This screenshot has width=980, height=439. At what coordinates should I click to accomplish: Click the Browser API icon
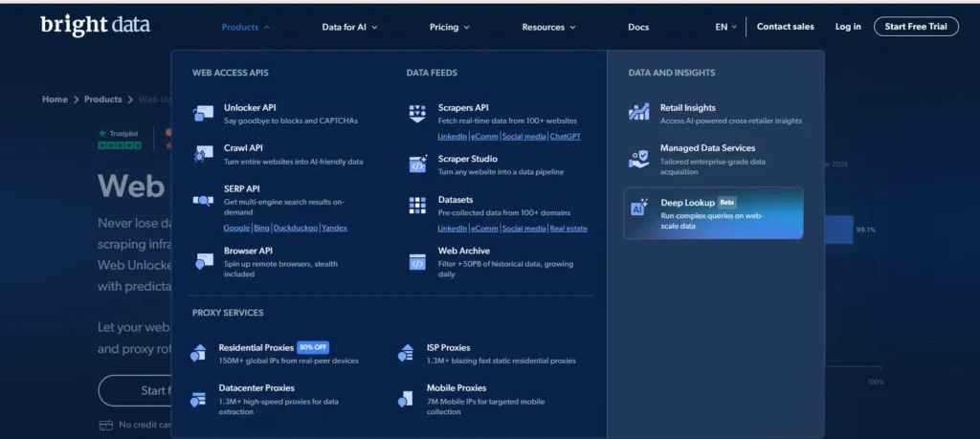tap(203, 261)
